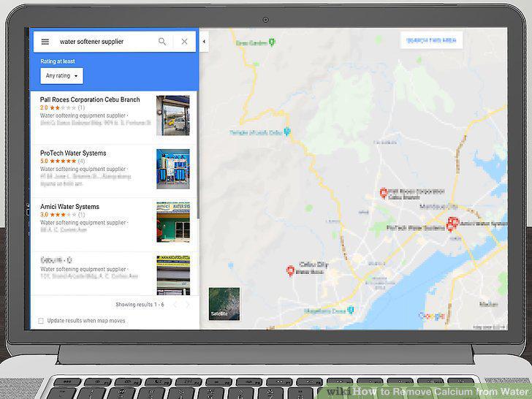
Task: Click the fourth result's yellow-sign thumbnail
Action: tap(173, 275)
